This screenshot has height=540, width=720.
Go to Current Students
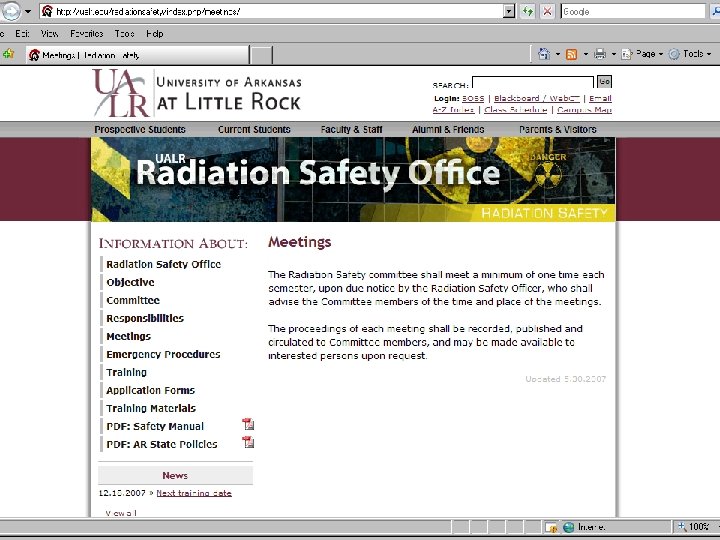254,129
